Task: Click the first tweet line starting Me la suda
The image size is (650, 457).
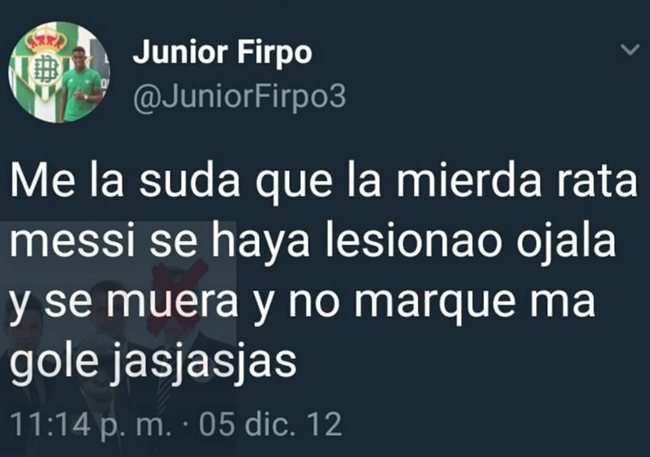Action: pyautogui.click(x=323, y=182)
